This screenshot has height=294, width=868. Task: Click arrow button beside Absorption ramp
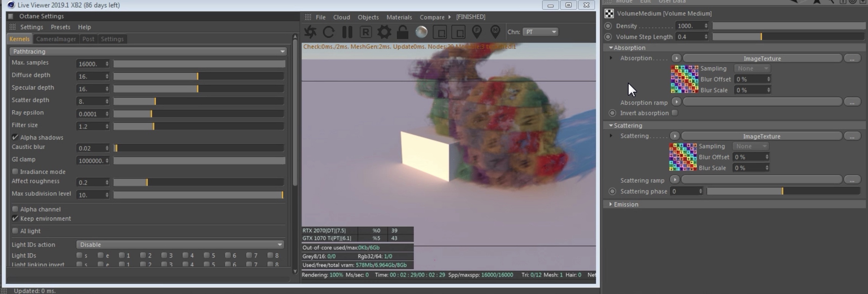(x=676, y=102)
